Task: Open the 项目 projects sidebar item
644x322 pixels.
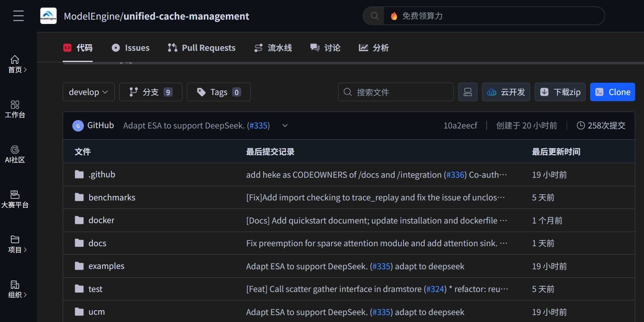Action: tap(15, 244)
